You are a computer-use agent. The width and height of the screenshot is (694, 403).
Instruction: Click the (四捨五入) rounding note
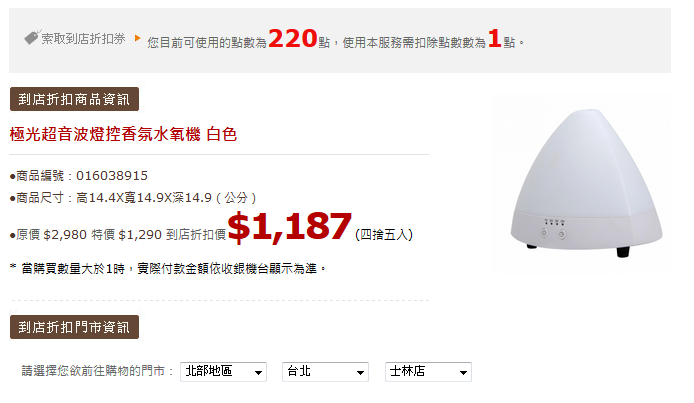point(384,234)
